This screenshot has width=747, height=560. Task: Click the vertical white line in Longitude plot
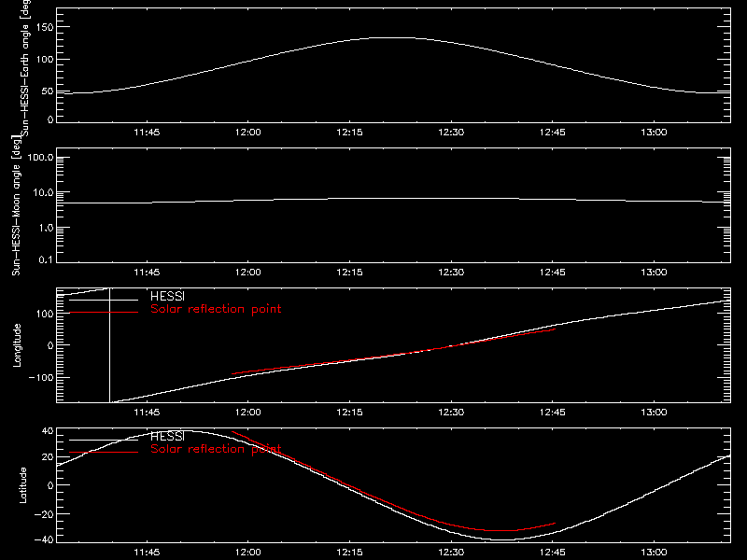(x=110, y=345)
